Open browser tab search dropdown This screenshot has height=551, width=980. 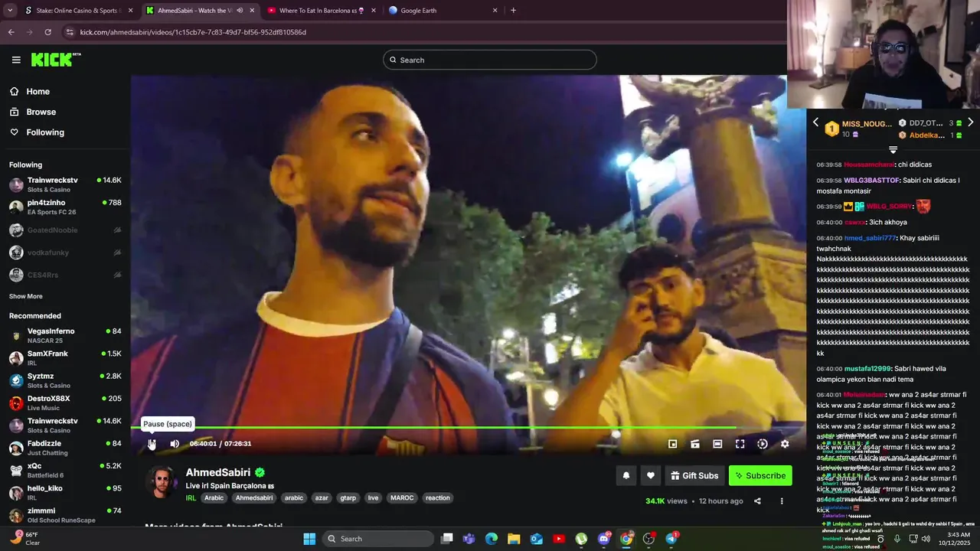(9, 11)
